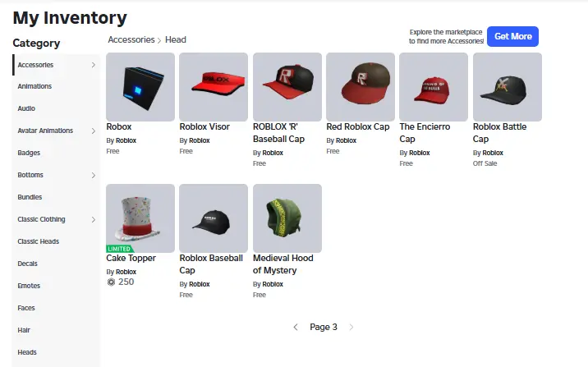Open Roblox creator link under Roblox Battle Cap

[493, 153]
